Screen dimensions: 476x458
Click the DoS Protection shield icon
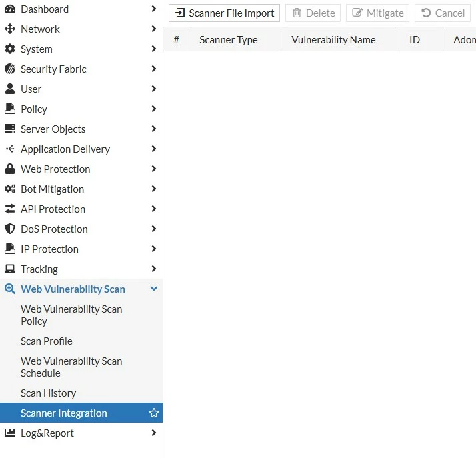click(x=10, y=229)
